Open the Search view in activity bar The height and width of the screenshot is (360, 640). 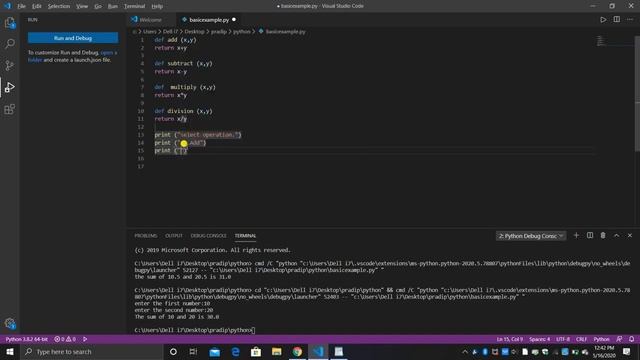coord(10,44)
